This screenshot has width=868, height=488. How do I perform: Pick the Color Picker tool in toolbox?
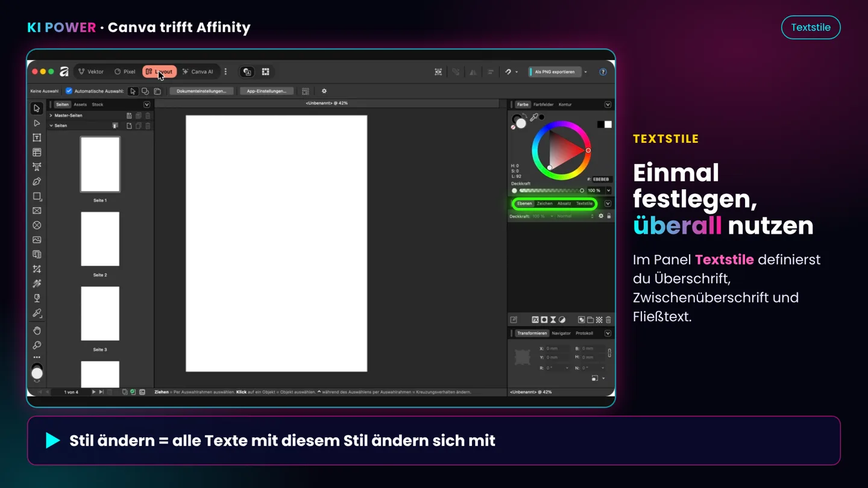[x=37, y=313]
